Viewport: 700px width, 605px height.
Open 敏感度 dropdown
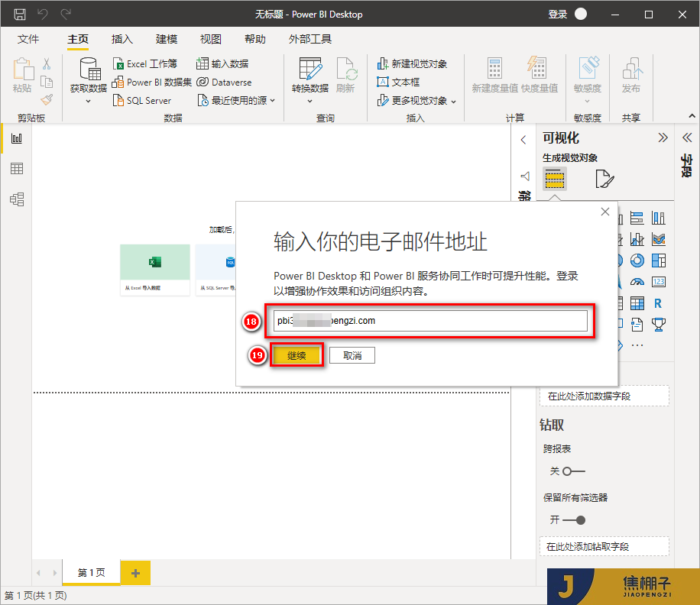(587, 102)
